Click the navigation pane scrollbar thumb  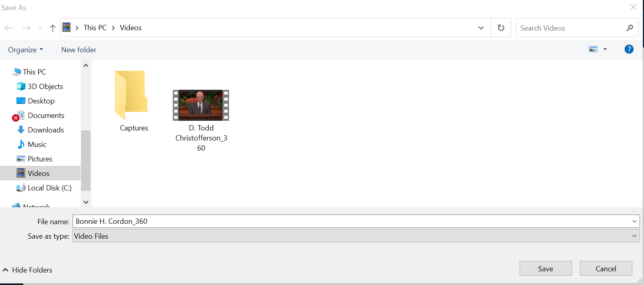click(86, 160)
